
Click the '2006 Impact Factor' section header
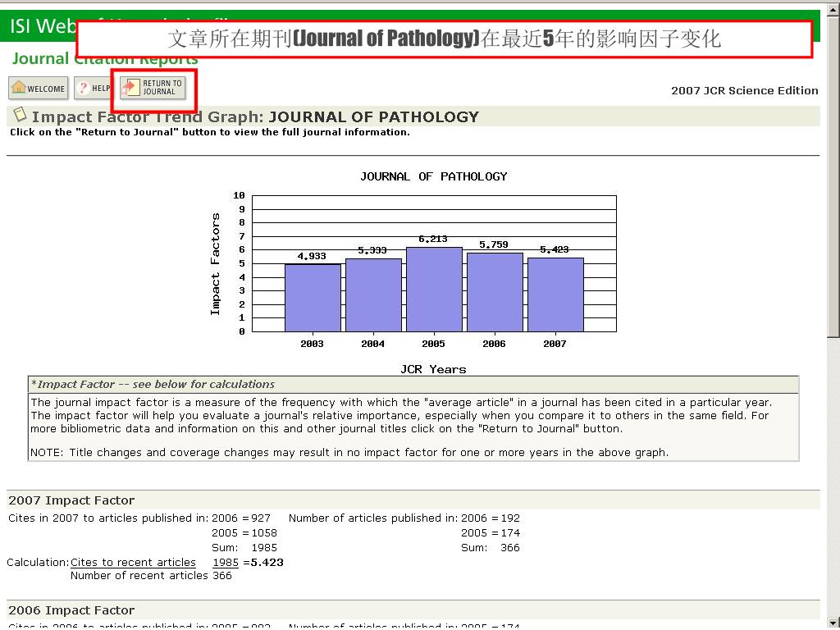71,610
